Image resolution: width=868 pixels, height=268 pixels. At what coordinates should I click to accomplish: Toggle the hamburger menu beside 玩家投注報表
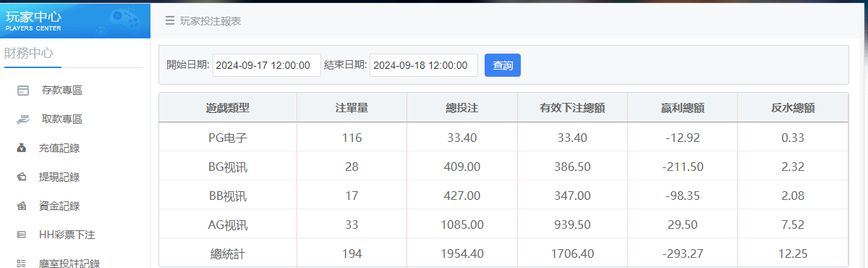pos(170,21)
